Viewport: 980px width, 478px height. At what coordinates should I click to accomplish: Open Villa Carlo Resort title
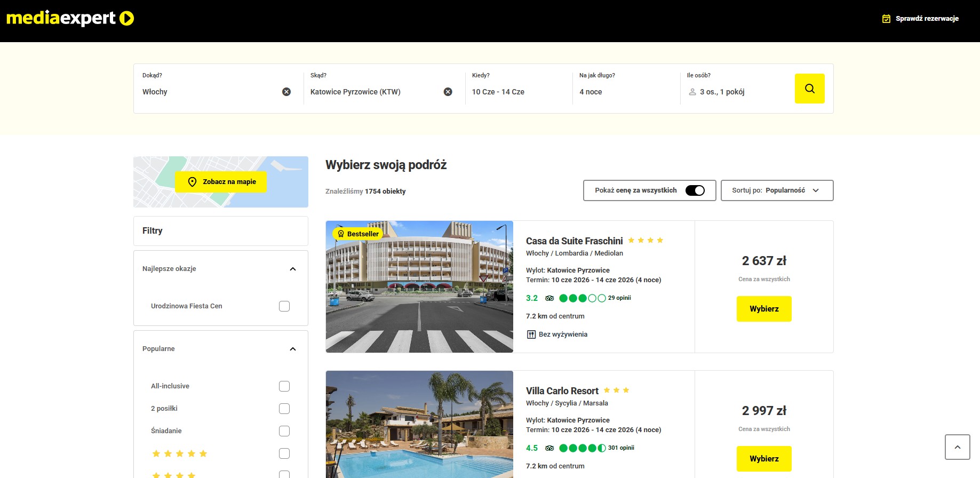[x=562, y=391]
